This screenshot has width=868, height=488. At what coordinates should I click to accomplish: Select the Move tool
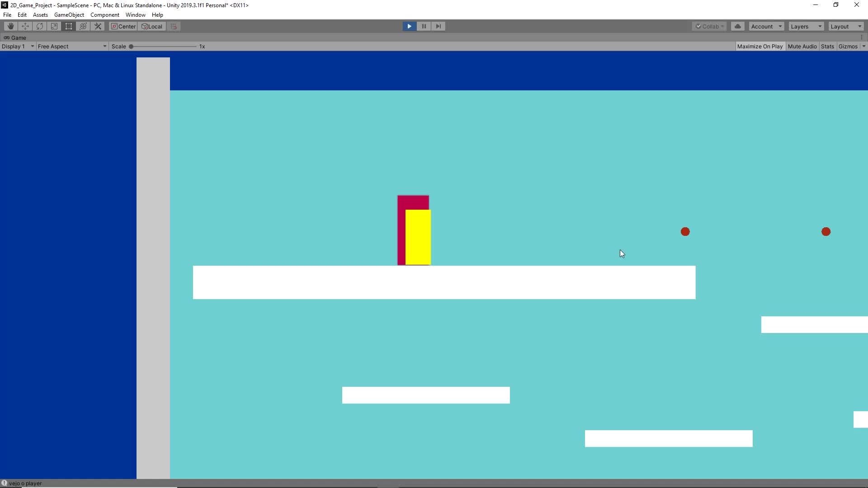pyautogui.click(x=25, y=26)
